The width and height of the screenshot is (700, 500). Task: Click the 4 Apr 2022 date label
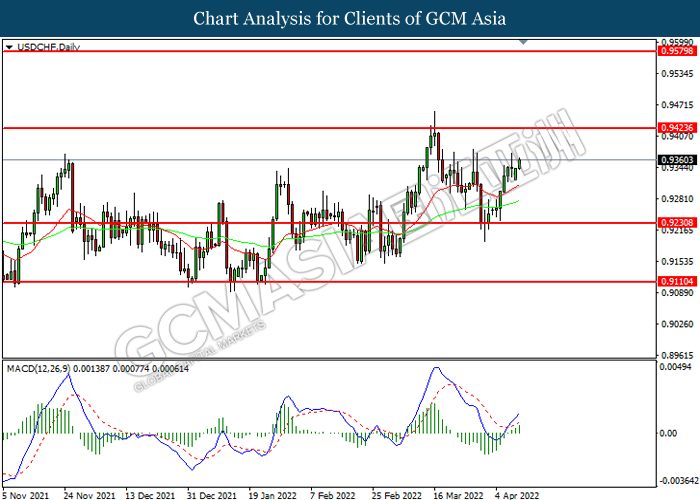[x=517, y=495]
